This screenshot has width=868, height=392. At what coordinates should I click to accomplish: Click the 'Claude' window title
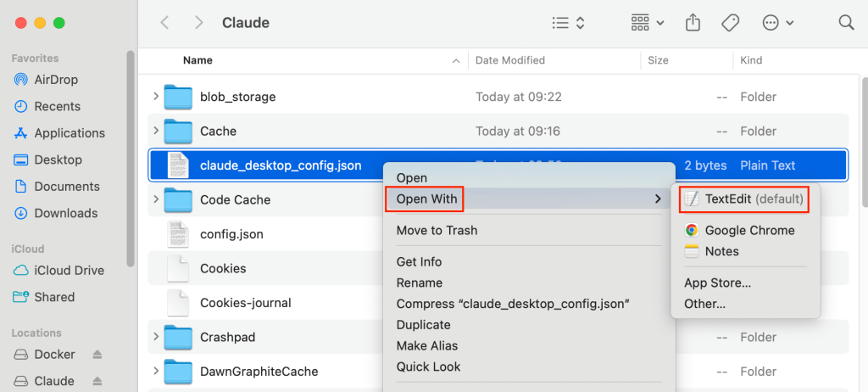tap(246, 23)
